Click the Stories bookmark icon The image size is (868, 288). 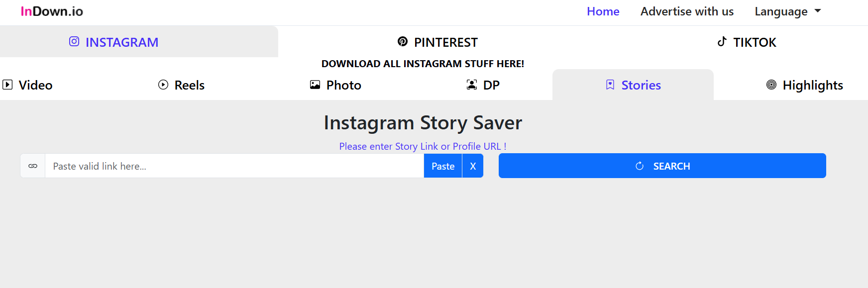(610, 85)
